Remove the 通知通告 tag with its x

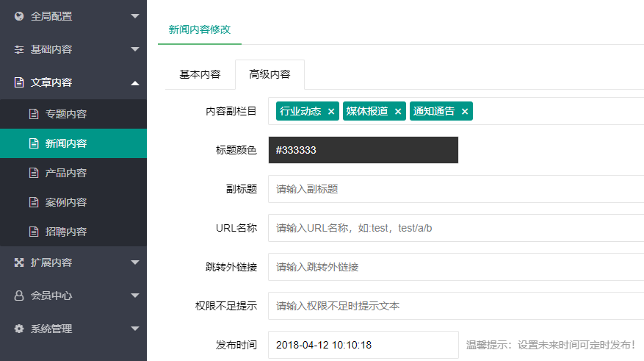pos(465,112)
